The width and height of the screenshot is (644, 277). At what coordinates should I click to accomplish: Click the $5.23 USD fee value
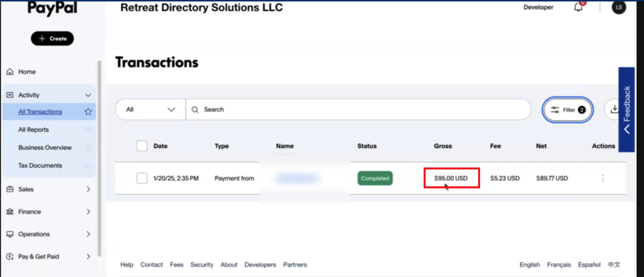505,178
